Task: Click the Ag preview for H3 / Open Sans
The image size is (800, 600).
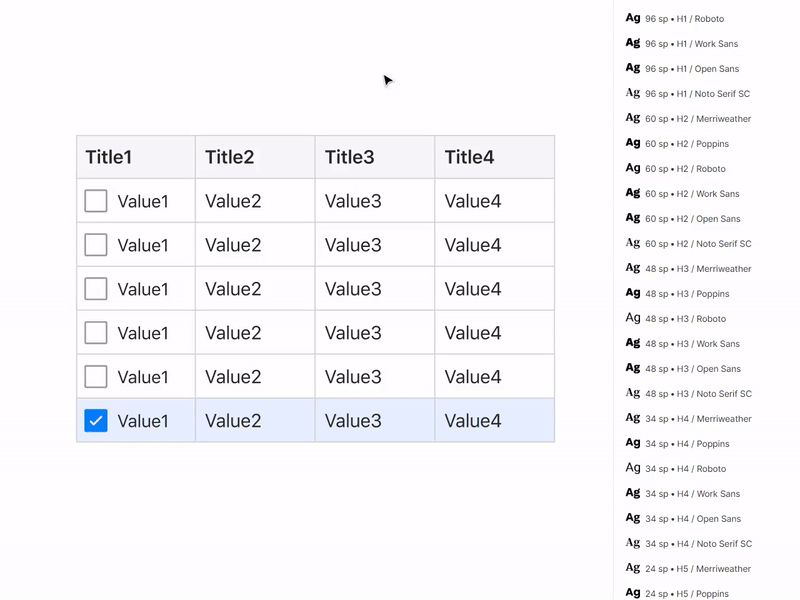Action: click(633, 368)
